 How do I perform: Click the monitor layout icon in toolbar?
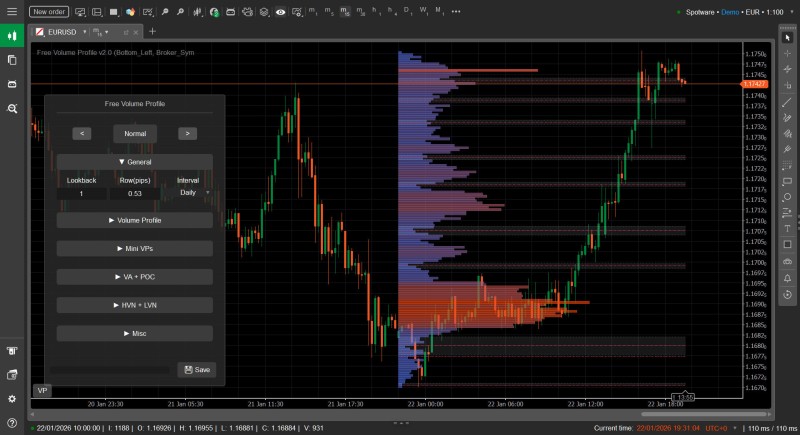80,11
